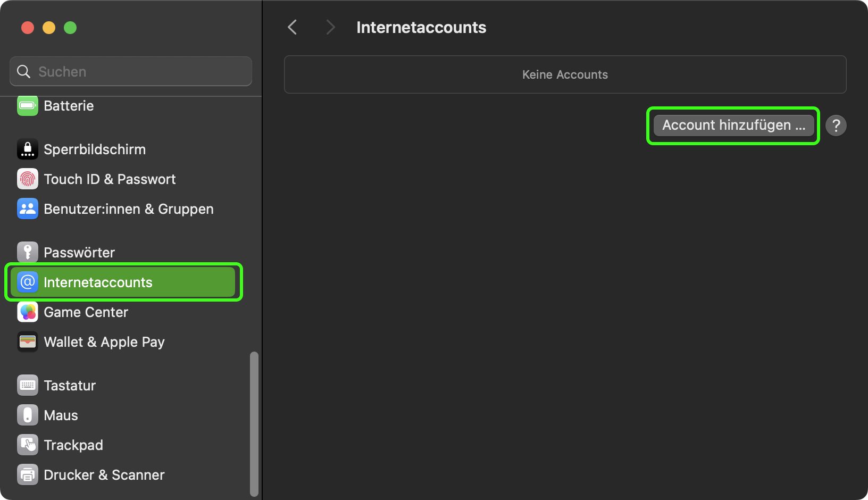The width and height of the screenshot is (868, 500).
Task: Click the Passwörter key icon
Action: [28, 253]
